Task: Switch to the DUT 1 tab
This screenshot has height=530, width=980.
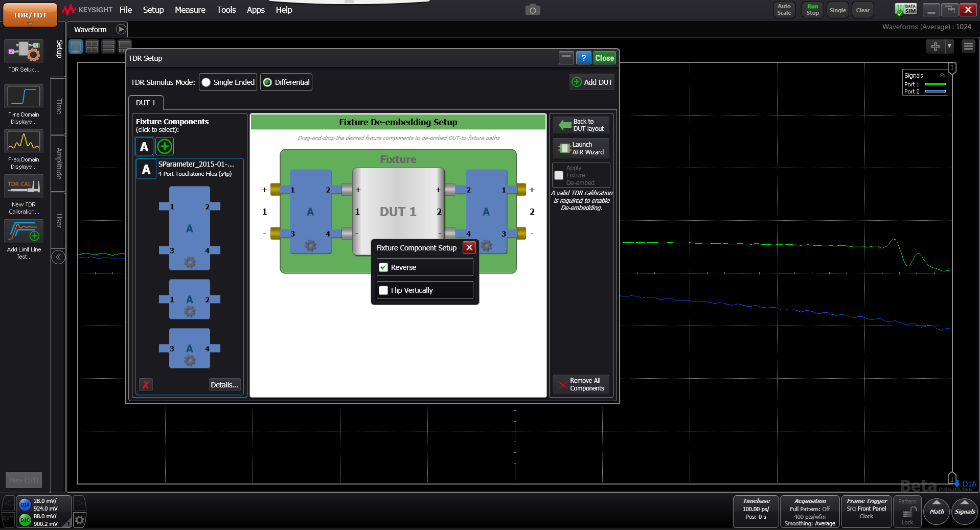Action: click(146, 103)
